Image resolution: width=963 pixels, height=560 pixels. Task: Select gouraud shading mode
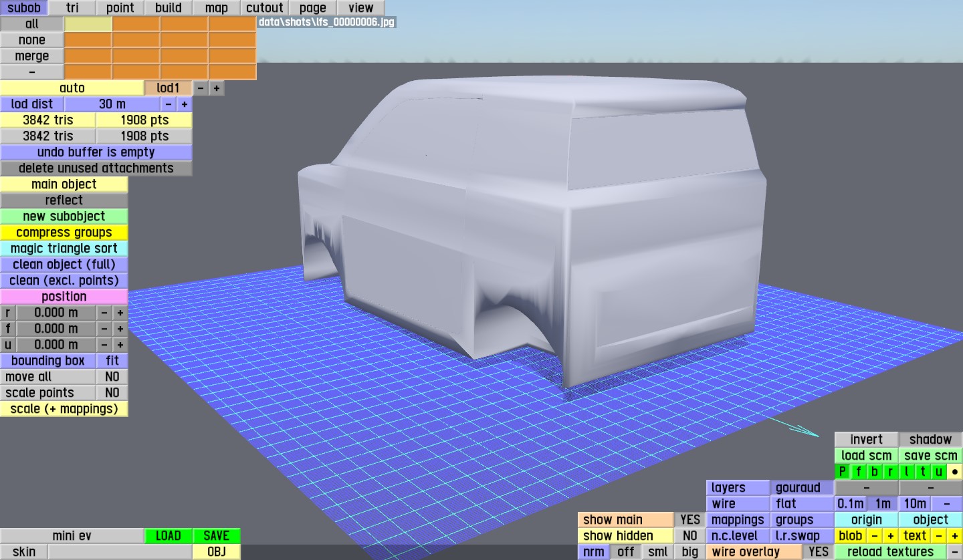pos(802,488)
